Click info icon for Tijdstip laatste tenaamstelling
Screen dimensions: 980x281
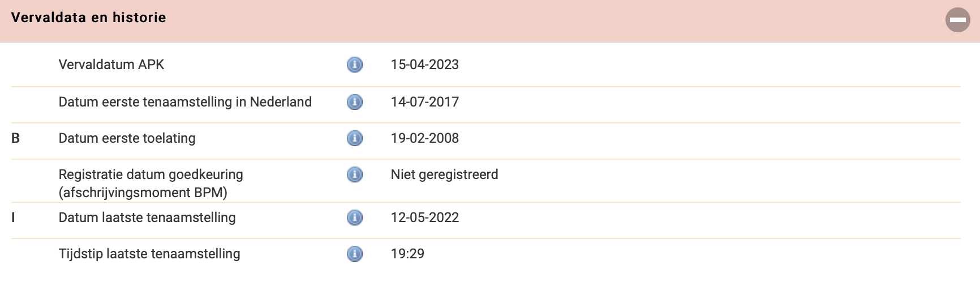tap(354, 254)
